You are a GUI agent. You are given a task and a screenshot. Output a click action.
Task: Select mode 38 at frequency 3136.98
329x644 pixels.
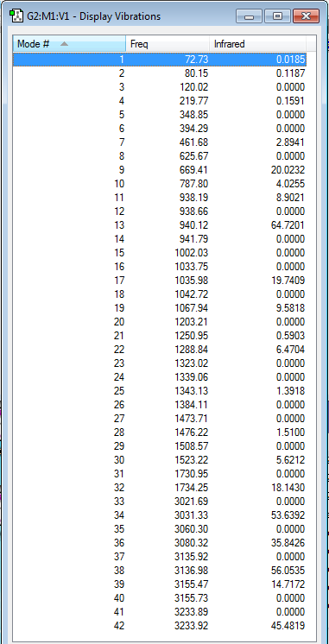coord(160,571)
